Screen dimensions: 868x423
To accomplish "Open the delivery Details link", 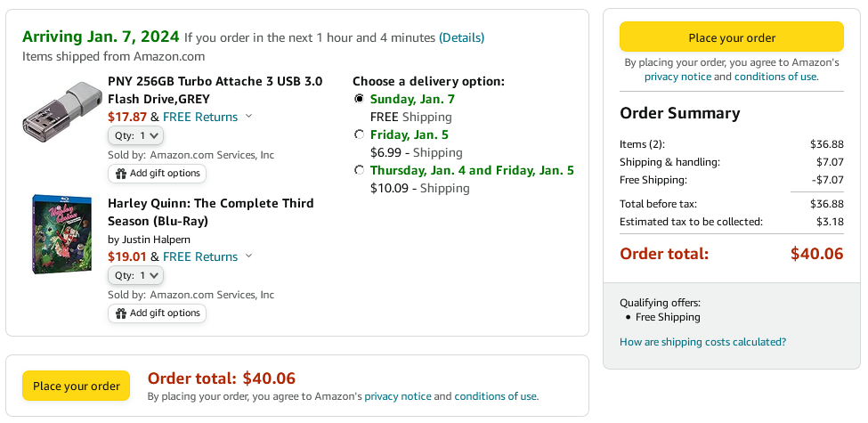I will (462, 37).
